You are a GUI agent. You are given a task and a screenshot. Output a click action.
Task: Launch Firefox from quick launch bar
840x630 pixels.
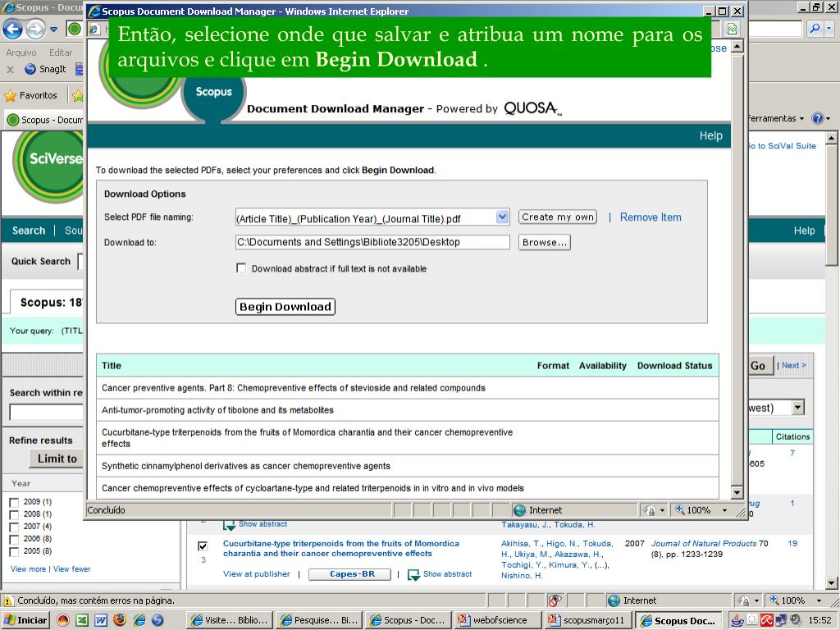click(120, 620)
